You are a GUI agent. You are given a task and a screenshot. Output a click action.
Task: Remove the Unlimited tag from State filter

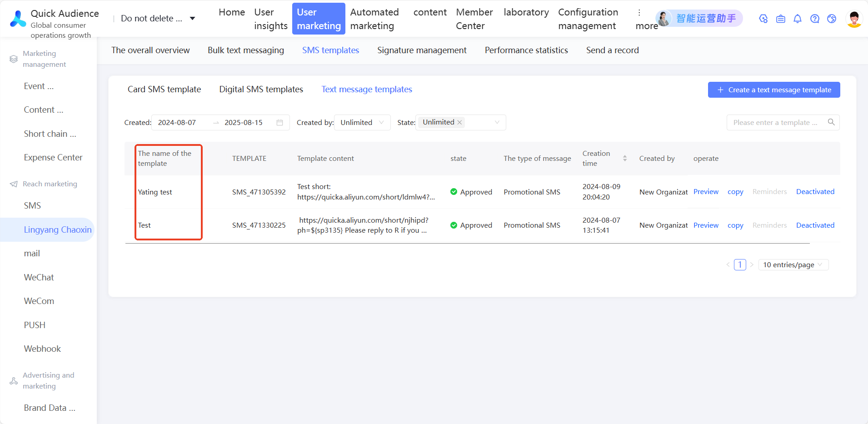[x=459, y=122]
